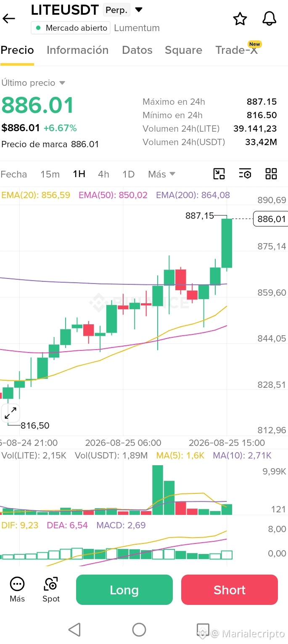
Task: Click the Vol(USDT): 1,89M label
Action: pyautogui.click(x=111, y=455)
